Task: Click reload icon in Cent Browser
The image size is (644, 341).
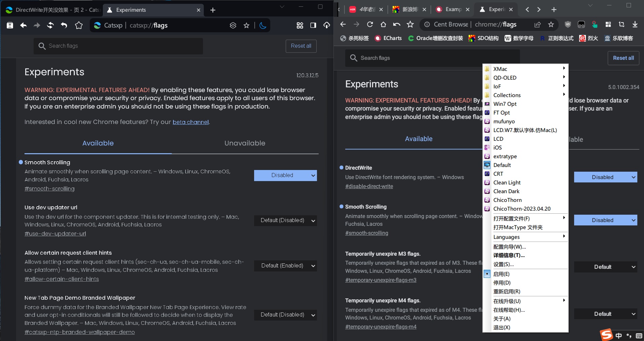Action: [x=370, y=24]
